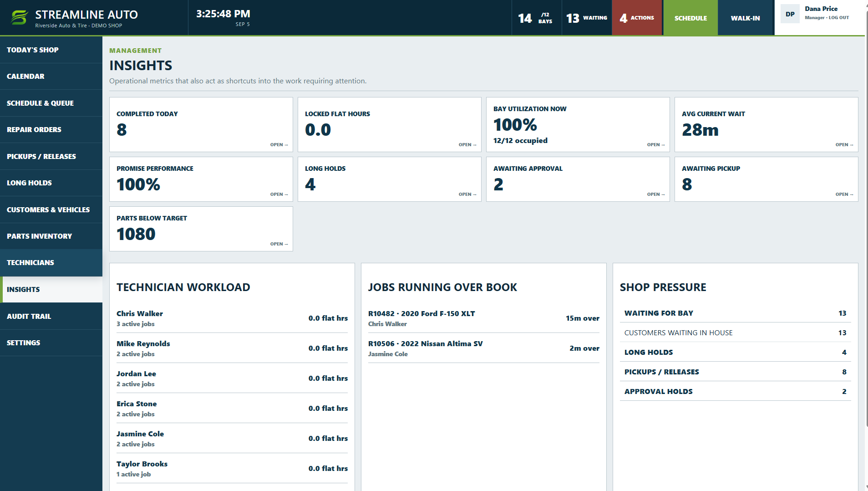Click the 14/12 Bays counter
This screenshot has height=491, width=868.
(536, 18)
